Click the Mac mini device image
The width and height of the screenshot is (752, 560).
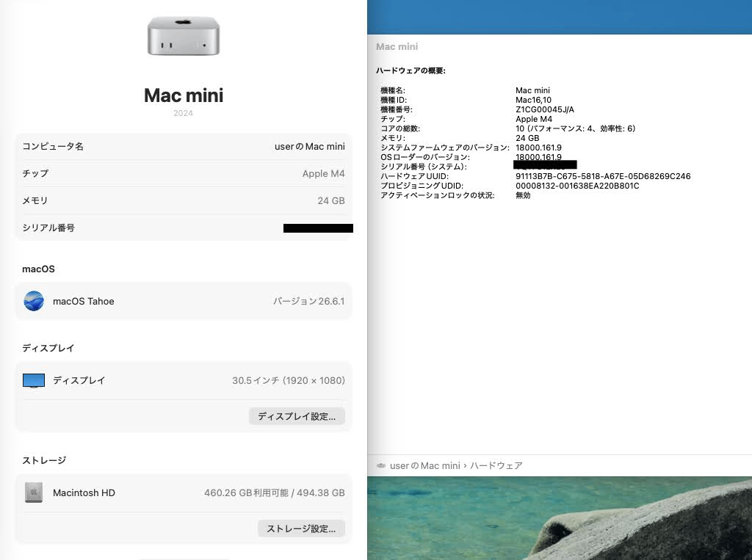pos(183,36)
